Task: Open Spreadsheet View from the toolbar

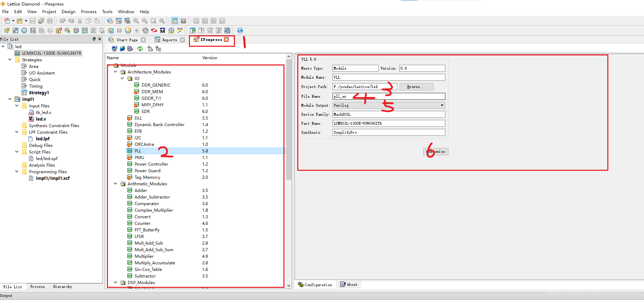Action: coord(7,30)
